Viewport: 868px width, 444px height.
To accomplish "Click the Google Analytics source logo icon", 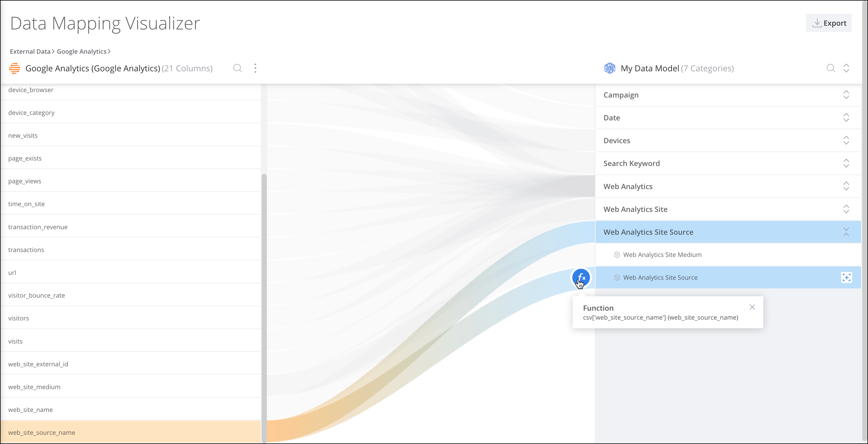I will [14, 68].
